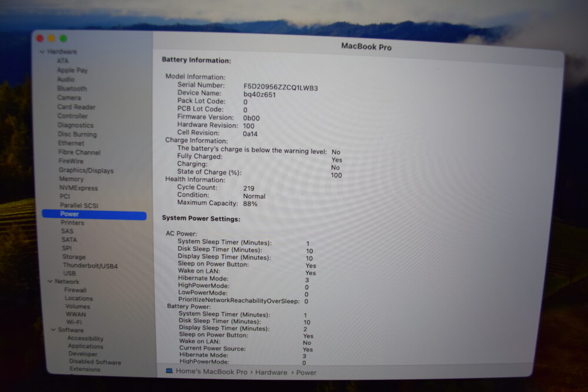View Disabled Software entry

click(95, 362)
